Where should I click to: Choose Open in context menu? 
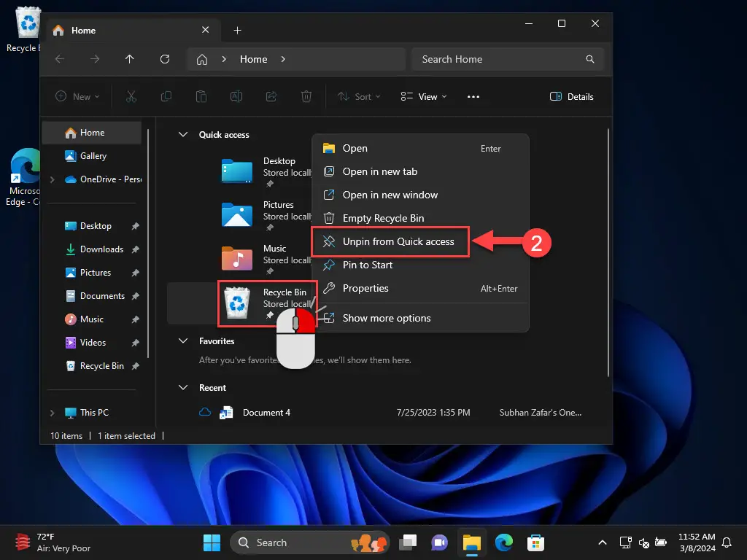click(x=420, y=149)
